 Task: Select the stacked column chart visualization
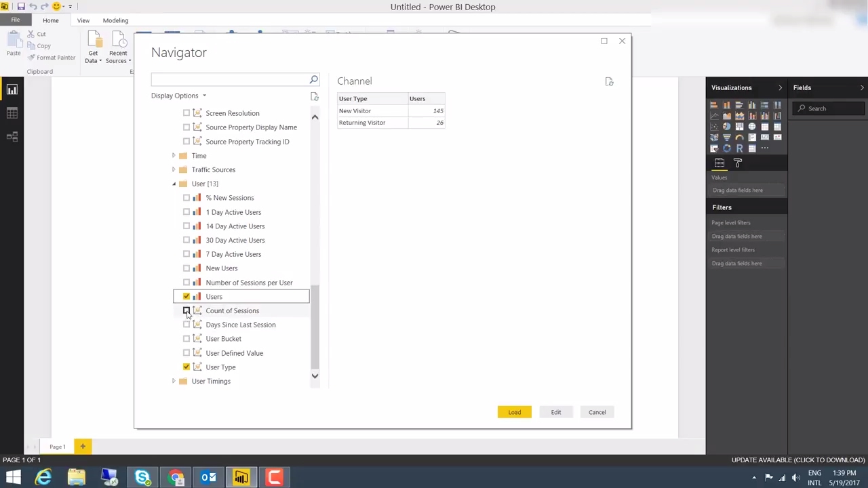tap(727, 105)
